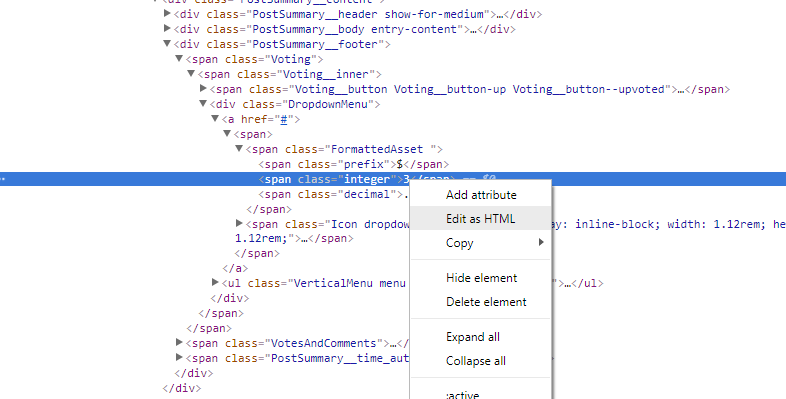Select the span class="decimal" line
786x399 pixels.
click(333, 194)
